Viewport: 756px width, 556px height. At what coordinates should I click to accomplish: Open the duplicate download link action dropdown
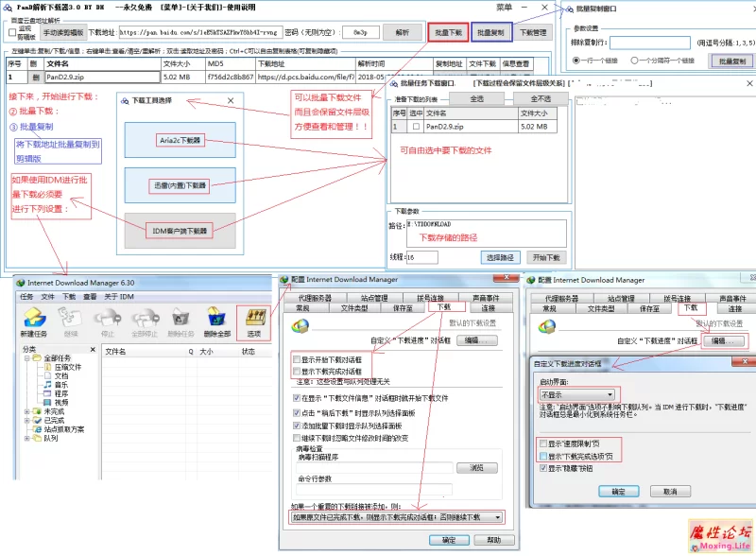pos(397,517)
